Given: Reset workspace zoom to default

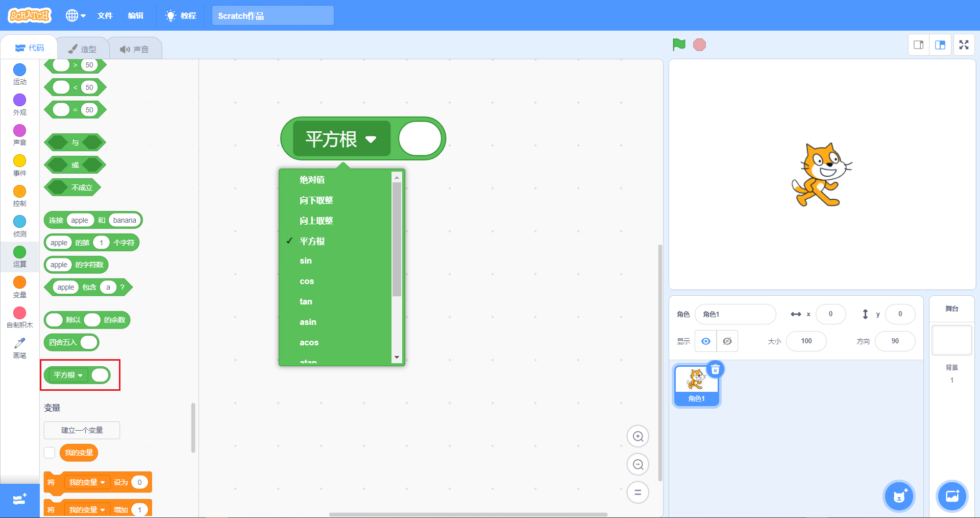Looking at the screenshot, I should [x=638, y=492].
